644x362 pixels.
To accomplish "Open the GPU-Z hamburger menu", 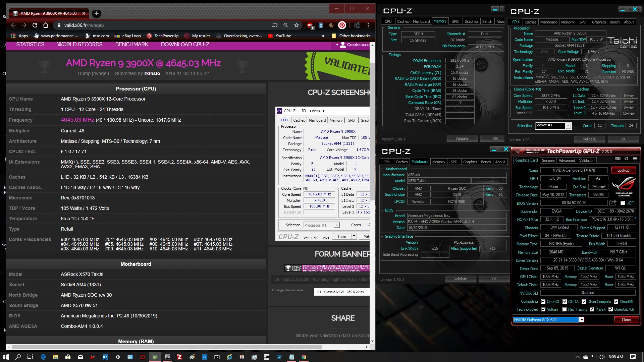I will point(635,159).
